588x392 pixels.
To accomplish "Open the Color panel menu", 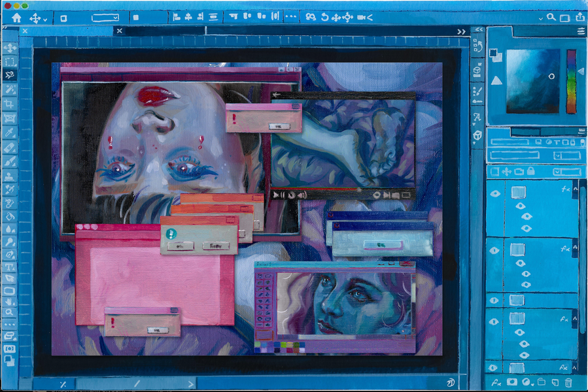I will [581, 32].
